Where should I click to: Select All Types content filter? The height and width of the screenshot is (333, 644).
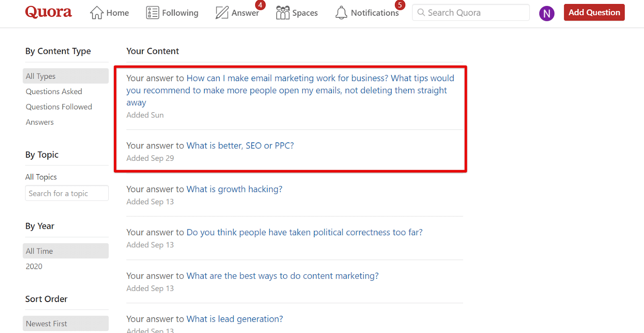66,76
